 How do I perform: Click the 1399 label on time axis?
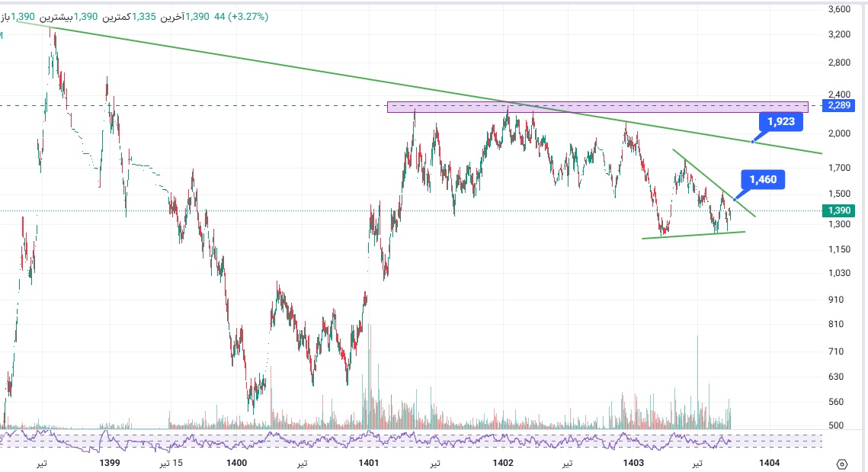110,463
